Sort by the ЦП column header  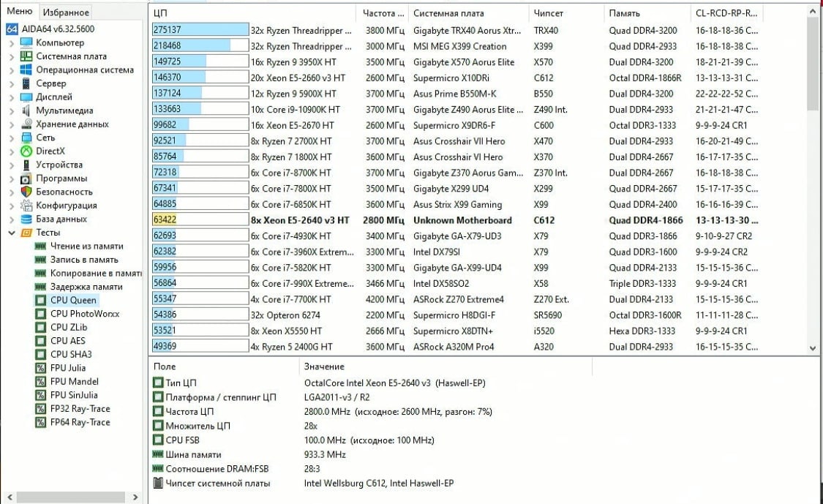point(252,13)
